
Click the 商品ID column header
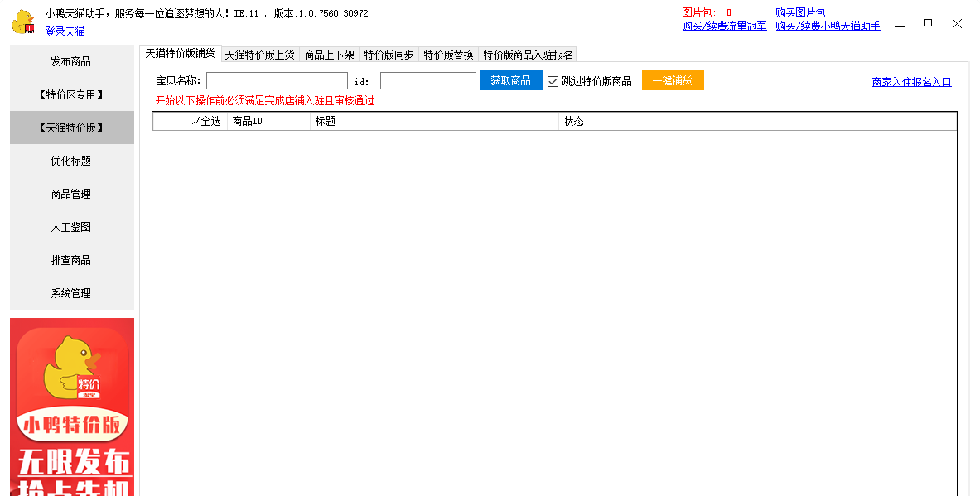tap(268, 121)
